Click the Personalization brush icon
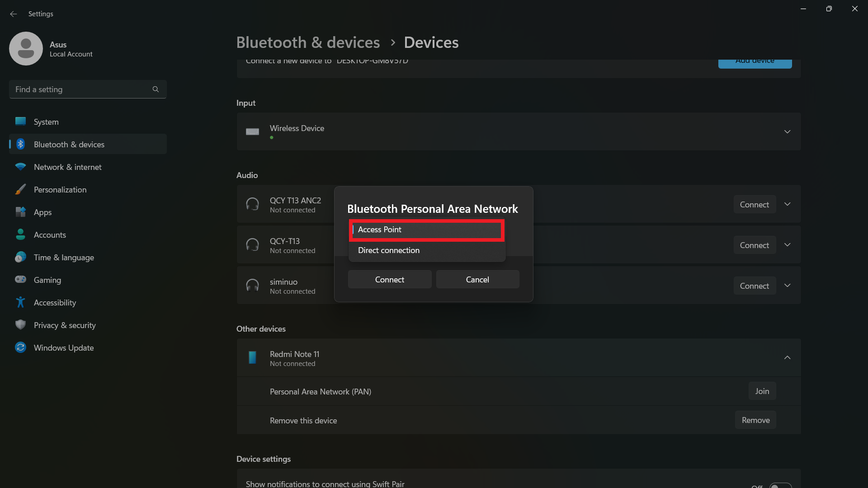Image resolution: width=868 pixels, height=488 pixels. 20,189
